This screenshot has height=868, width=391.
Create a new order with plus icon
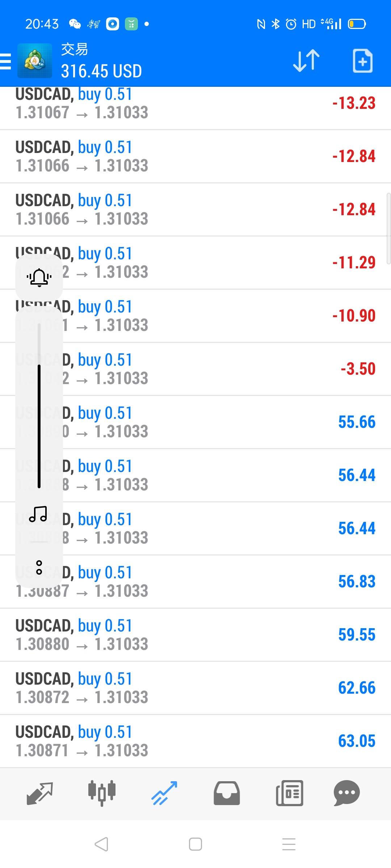[x=362, y=61]
